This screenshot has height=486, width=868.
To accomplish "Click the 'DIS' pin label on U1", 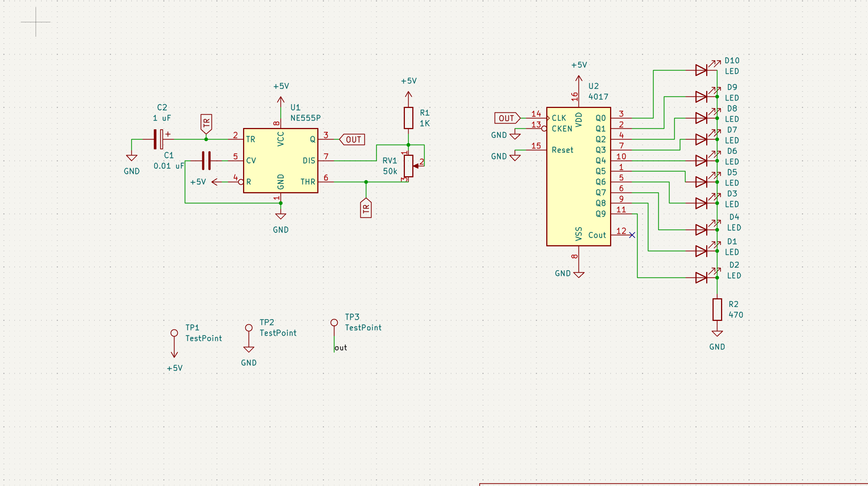I will point(309,161).
